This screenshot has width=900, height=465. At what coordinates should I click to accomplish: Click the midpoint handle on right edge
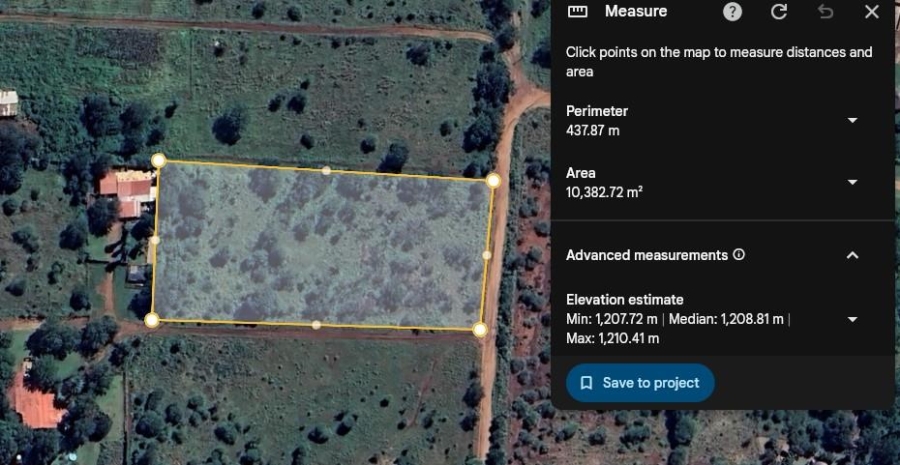click(x=487, y=255)
